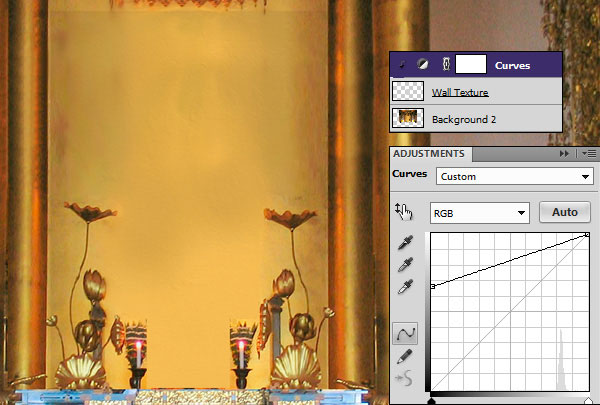Pick the black point eyedropper
Screen dimensions: 600x405
tap(405, 242)
